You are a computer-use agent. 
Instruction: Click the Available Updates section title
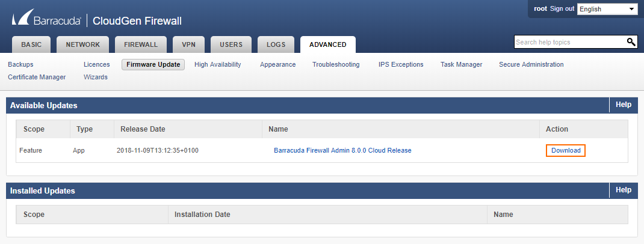(43, 105)
